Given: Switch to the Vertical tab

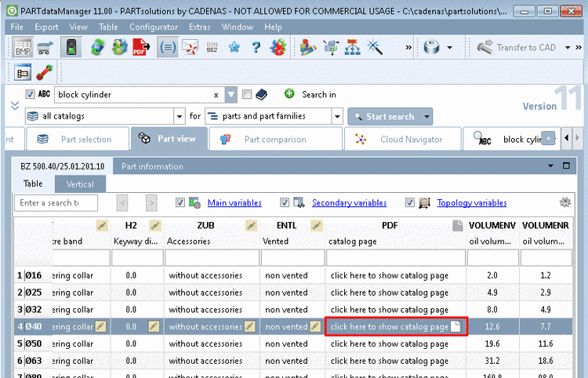Looking at the screenshot, I should pos(80,184).
